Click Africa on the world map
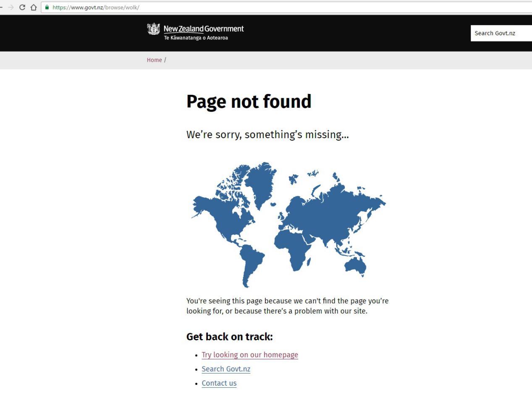This screenshot has height=397, width=532. pyautogui.click(x=294, y=248)
